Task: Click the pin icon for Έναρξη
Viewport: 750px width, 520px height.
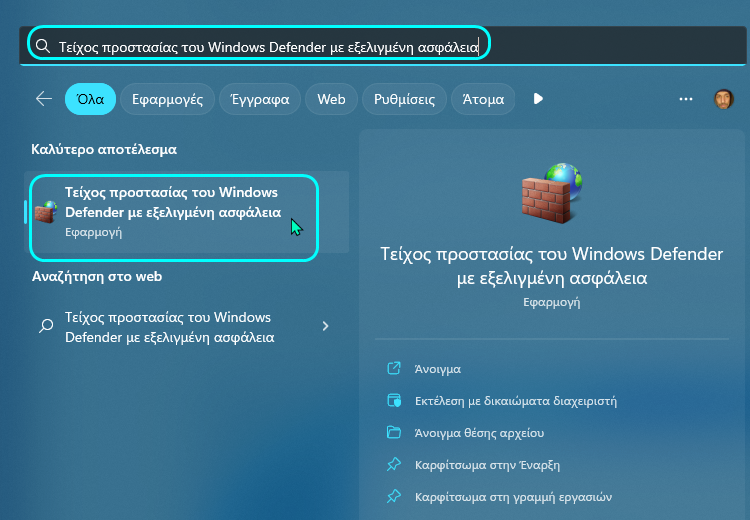Action: click(394, 464)
